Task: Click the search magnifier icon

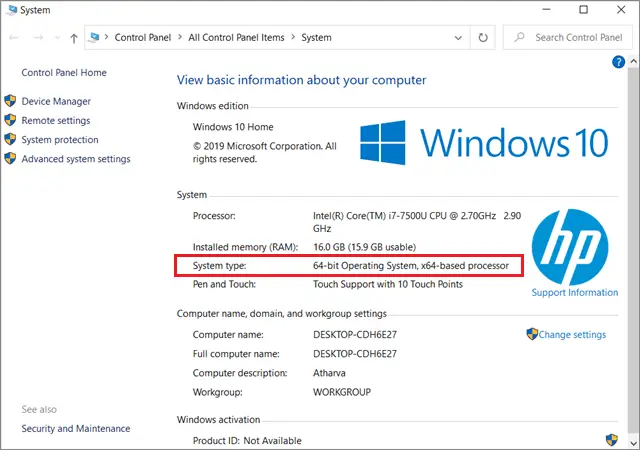Action: [x=519, y=37]
